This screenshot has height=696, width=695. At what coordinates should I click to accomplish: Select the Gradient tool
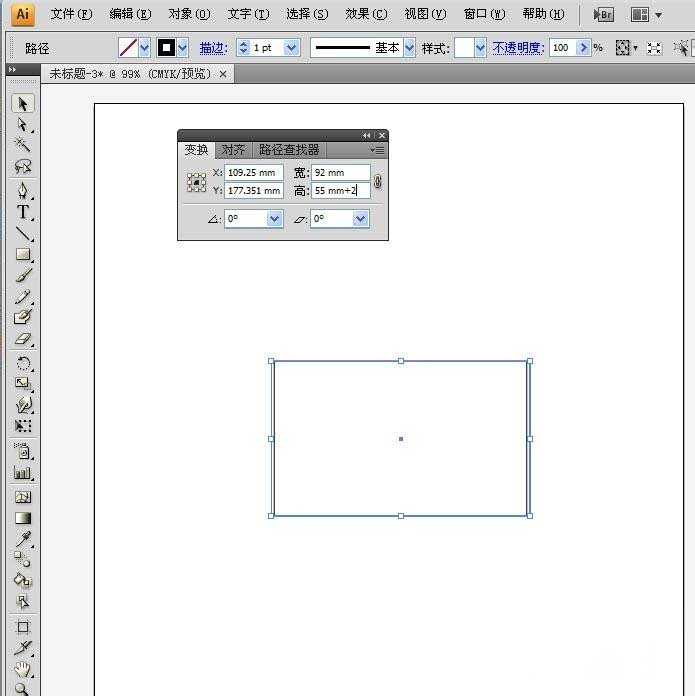[23, 518]
